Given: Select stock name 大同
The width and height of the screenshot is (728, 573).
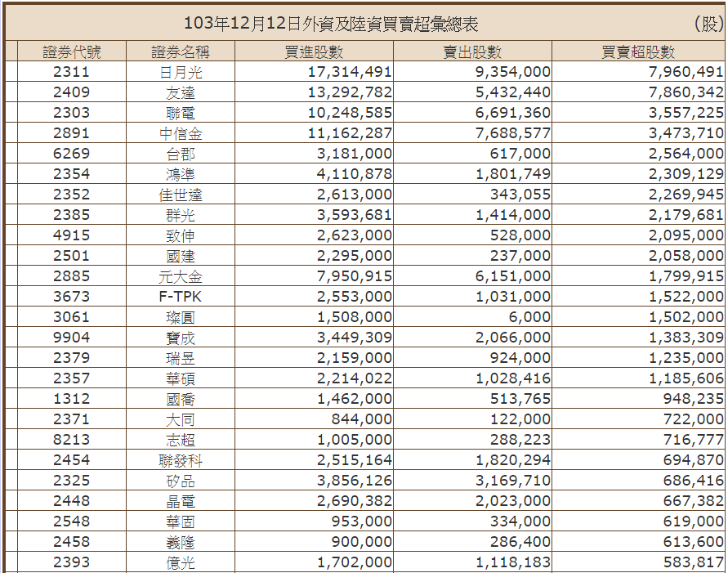Looking at the screenshot, I should click(x=181, y=420).
